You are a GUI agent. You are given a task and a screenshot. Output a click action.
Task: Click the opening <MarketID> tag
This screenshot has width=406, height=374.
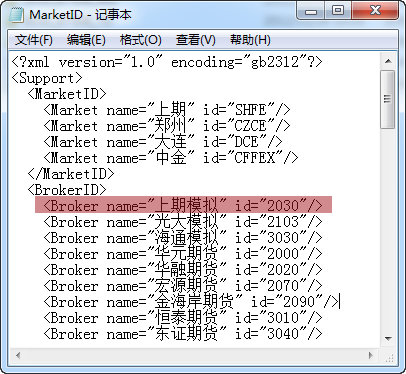[x=67, y=94]
